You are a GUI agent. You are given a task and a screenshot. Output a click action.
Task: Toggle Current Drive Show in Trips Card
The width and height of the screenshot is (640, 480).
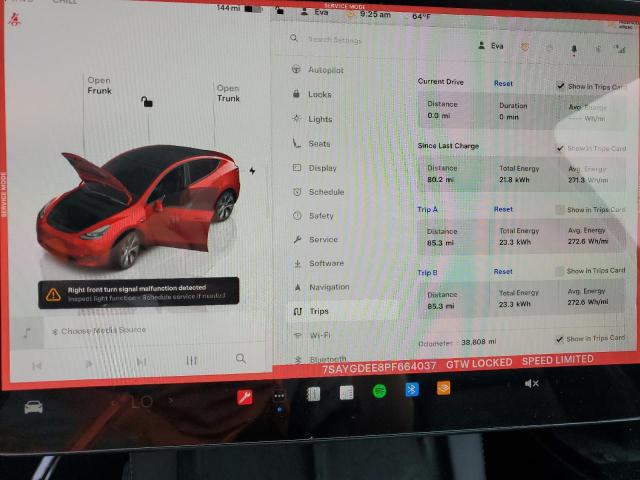[561, 86]
